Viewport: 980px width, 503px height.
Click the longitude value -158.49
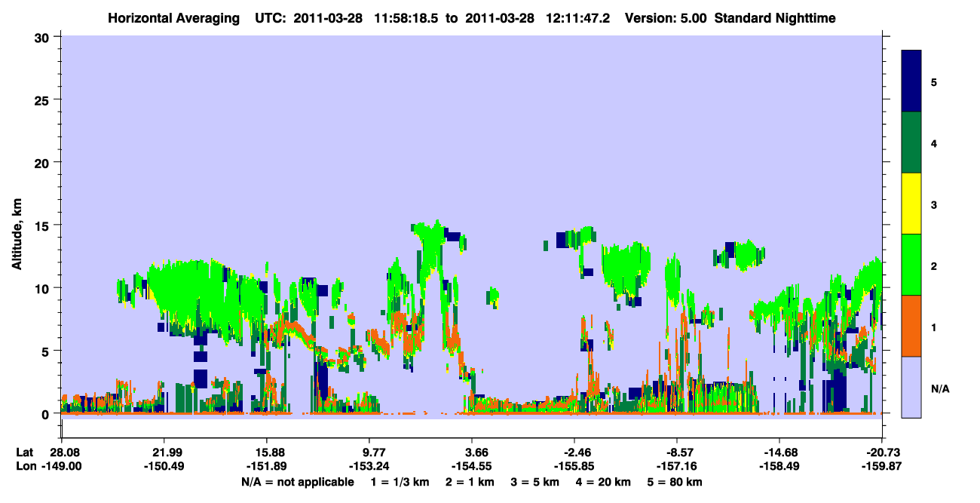779,466
